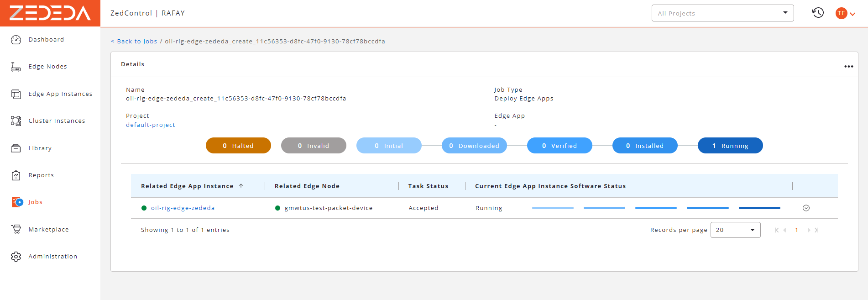Click the Marketplace cart icon

(x=16, y=229)
